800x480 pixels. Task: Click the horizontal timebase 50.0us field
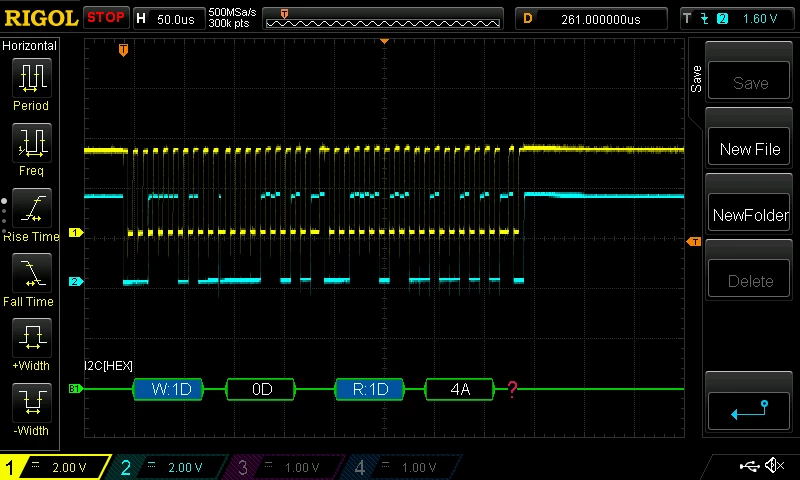tap(168, 19)
